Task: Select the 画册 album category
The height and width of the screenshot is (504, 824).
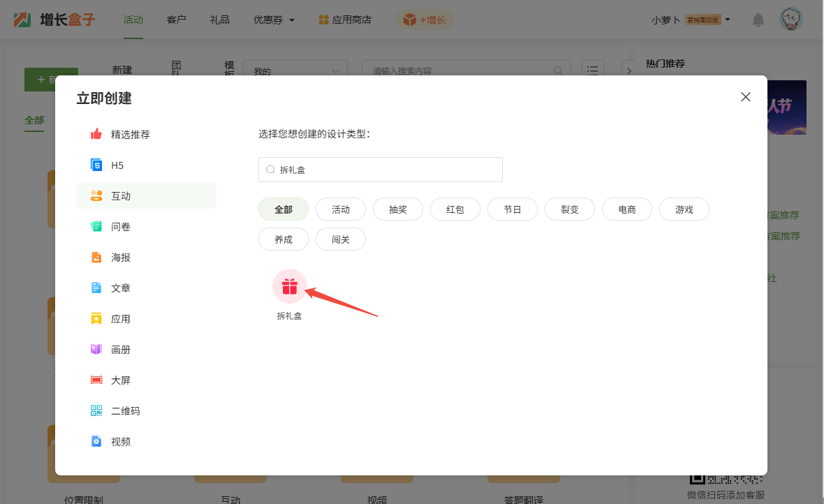Action: point(120,349)
